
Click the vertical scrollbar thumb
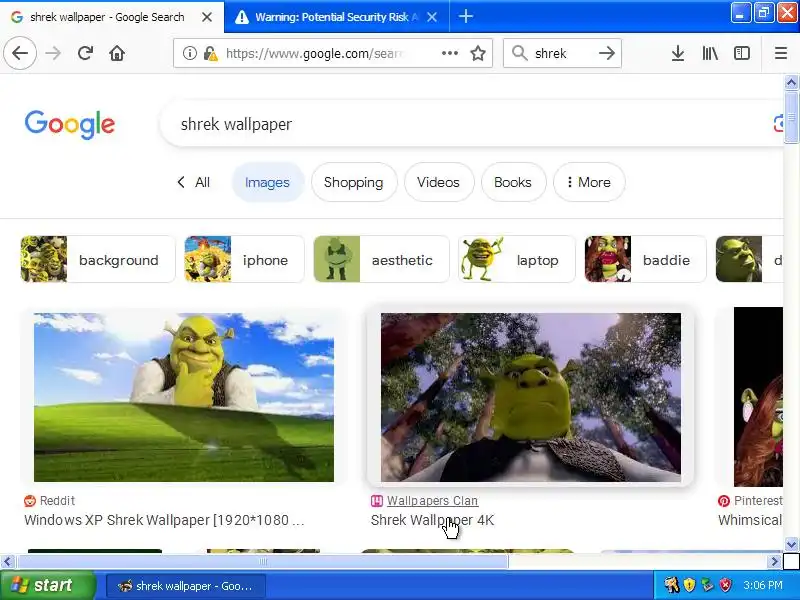(x=791, y=117)
